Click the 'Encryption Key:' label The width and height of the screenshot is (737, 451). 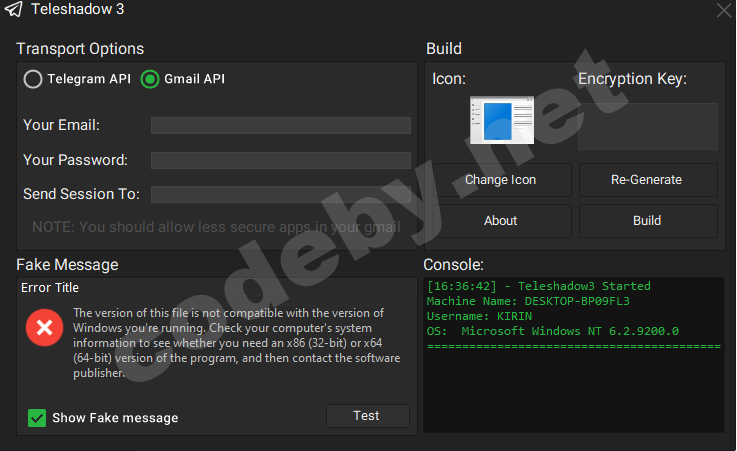[x=632, y=79]
